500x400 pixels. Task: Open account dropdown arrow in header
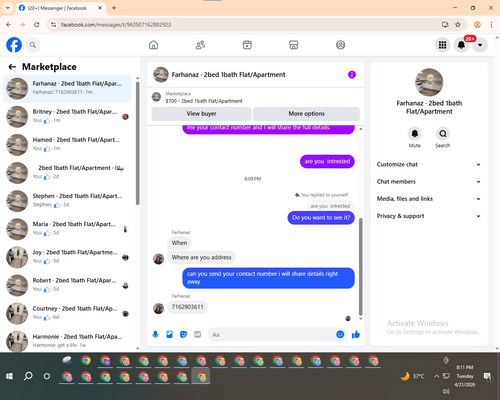[480, 45]
